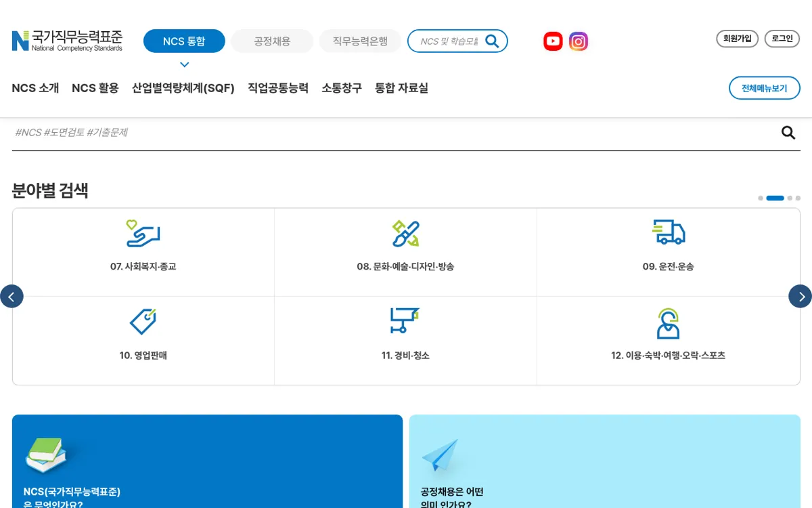812x508 pixels.
Task: Open the Instagram icon link
Action: [578, 41]
